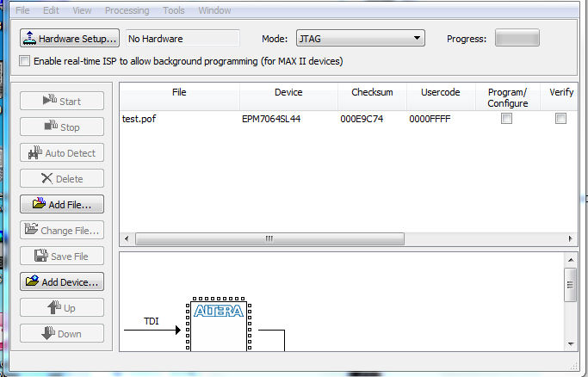This screenshot has height=377, width=588.
Task: Open the File menu
Action: click(x=22, y=10)
